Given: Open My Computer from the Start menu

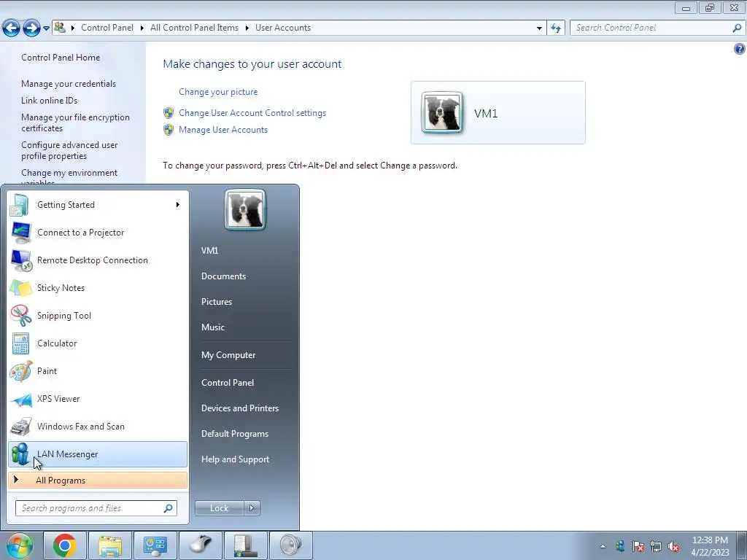Looking at the screenshot, I should pyautogui.click(x=228, y=355).
